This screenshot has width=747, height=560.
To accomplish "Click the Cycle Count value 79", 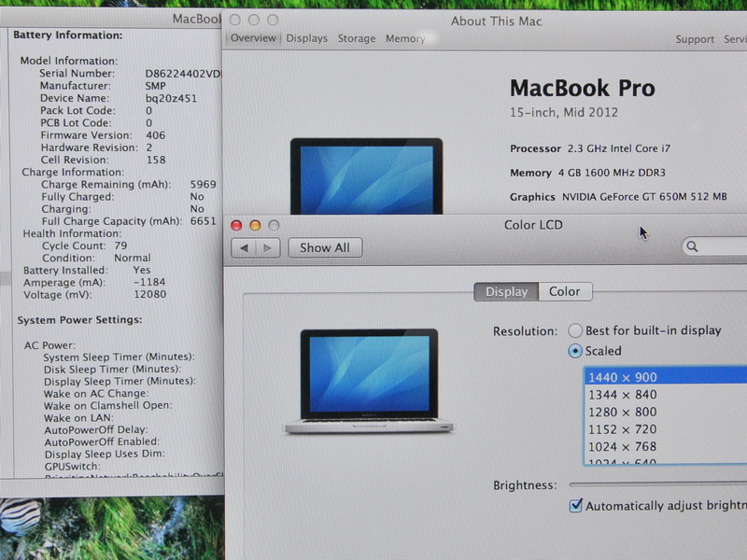I will pyautogui.click(x=120, y=245).
